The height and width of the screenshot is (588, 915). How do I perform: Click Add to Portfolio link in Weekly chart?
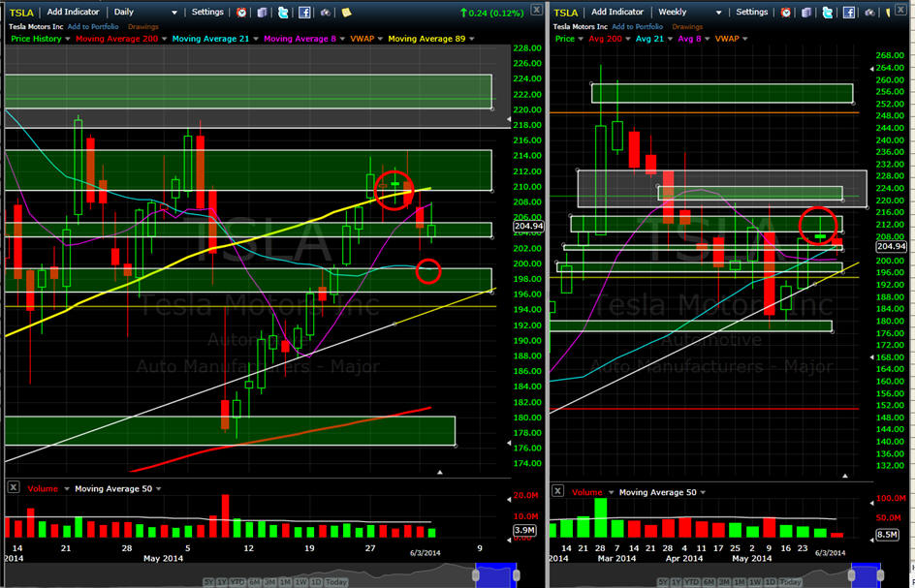[x=637, y=26]
